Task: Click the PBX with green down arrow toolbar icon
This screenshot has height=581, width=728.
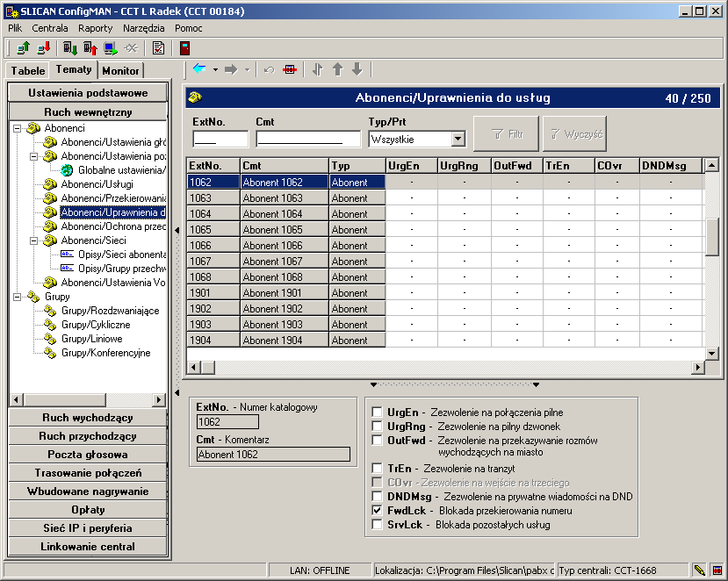Action: [70, 47]
